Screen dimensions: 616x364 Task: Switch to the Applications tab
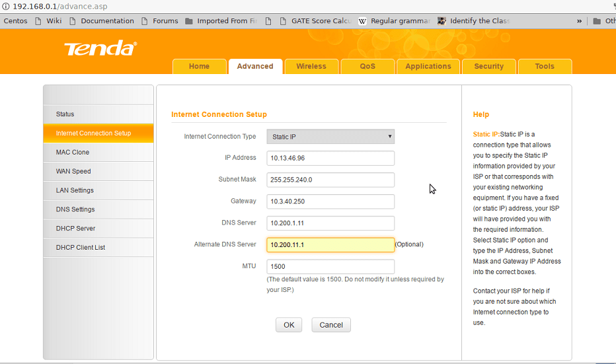pos(428,66)
